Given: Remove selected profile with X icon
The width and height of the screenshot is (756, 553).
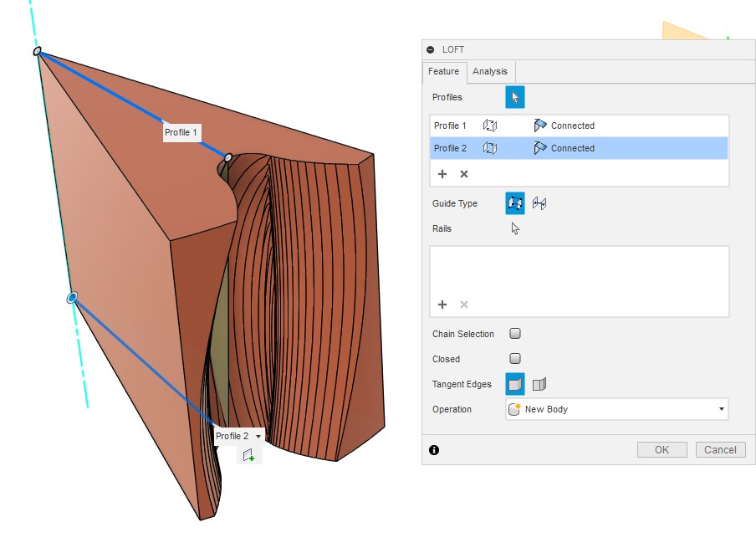Looking at the screenshot, I should point(464,174).
